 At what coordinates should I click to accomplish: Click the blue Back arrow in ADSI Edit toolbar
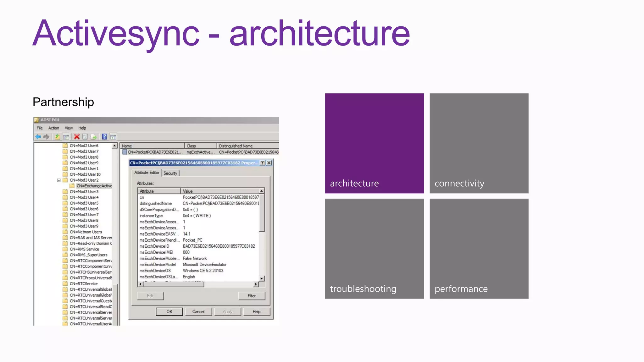(38, 137)
